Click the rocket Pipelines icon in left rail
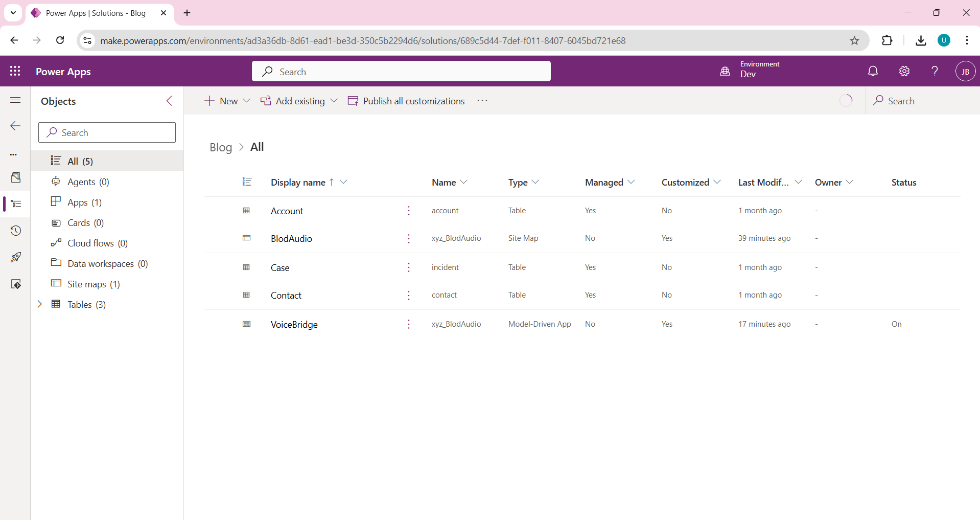The width and height of the screenshot is (980, 520). pyautogui.click(x=16, y=257)
